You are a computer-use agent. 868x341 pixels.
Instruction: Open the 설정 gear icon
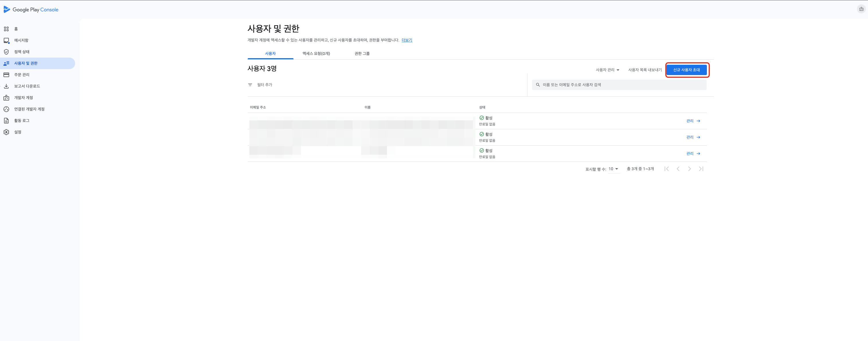(x=6, y=132)
